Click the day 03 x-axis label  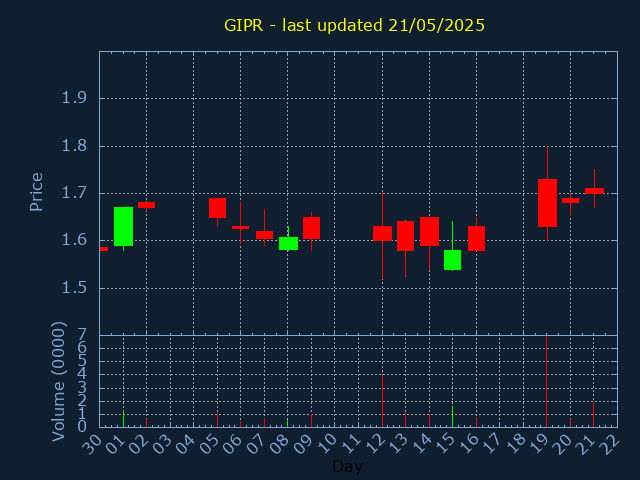[x=163, y=443]
